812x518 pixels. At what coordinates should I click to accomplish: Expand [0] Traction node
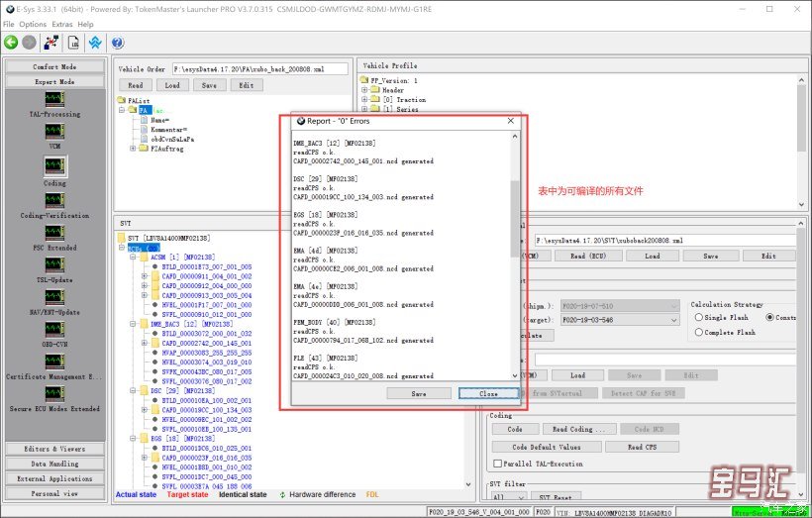tap(364, 99)
